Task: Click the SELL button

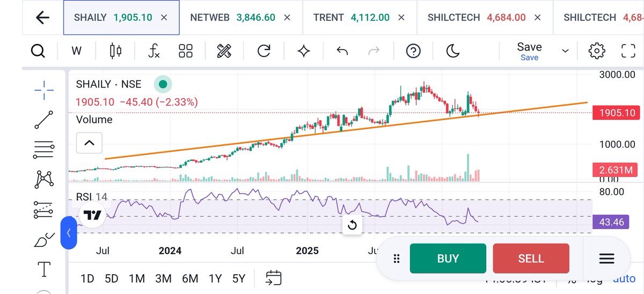Action: pos(531,259)
